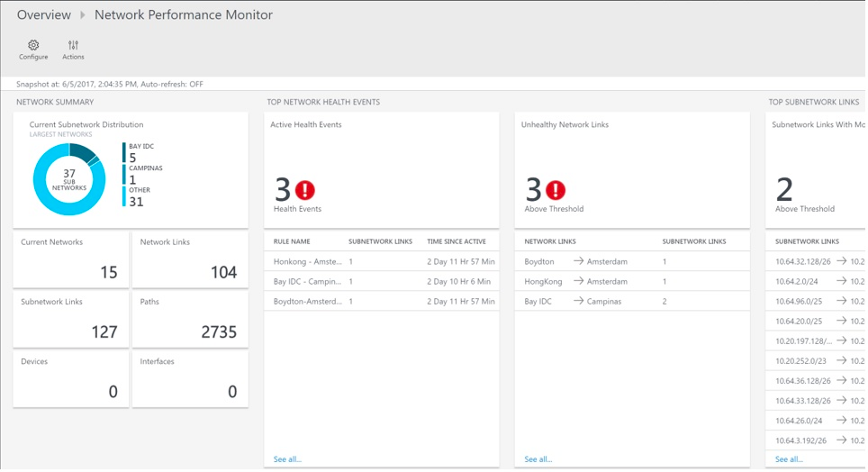Viewport: 868px width, 472px height.
Task: Click See all under Active Health Events
Action: 287,459
